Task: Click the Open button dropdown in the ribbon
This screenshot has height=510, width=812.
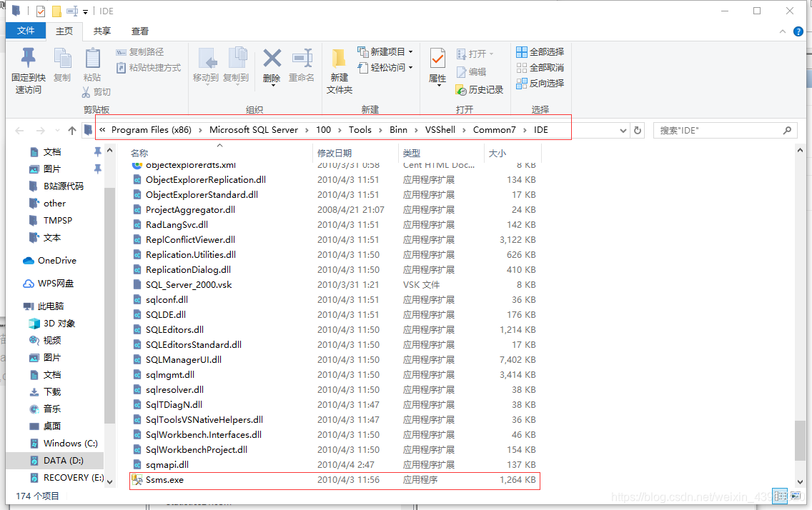Action: [x=475, y=54]
